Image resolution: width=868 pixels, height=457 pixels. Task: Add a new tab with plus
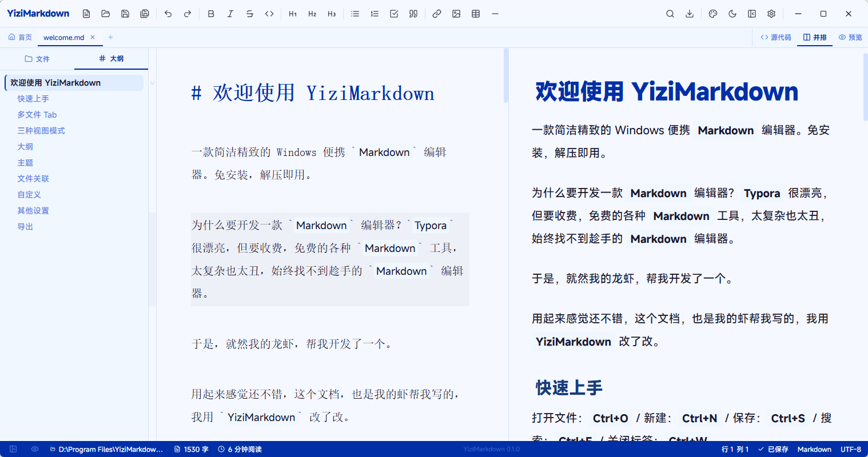tap(110, 37)
